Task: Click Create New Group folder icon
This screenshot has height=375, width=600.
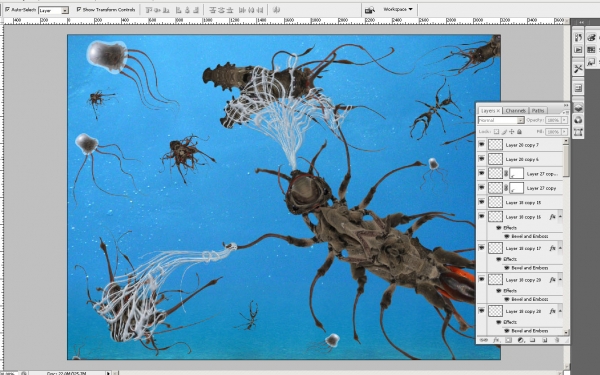Action: (x=532, y=340)
